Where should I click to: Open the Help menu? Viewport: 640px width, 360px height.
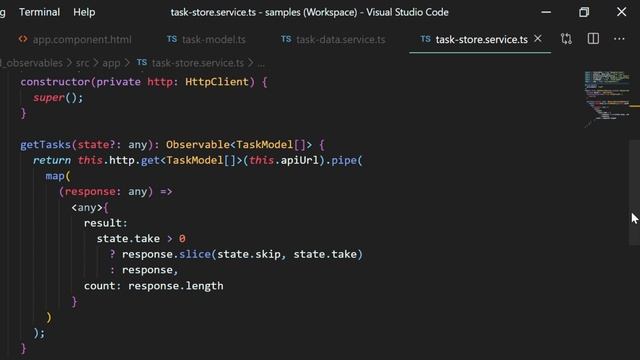click(x=84, y=12)
